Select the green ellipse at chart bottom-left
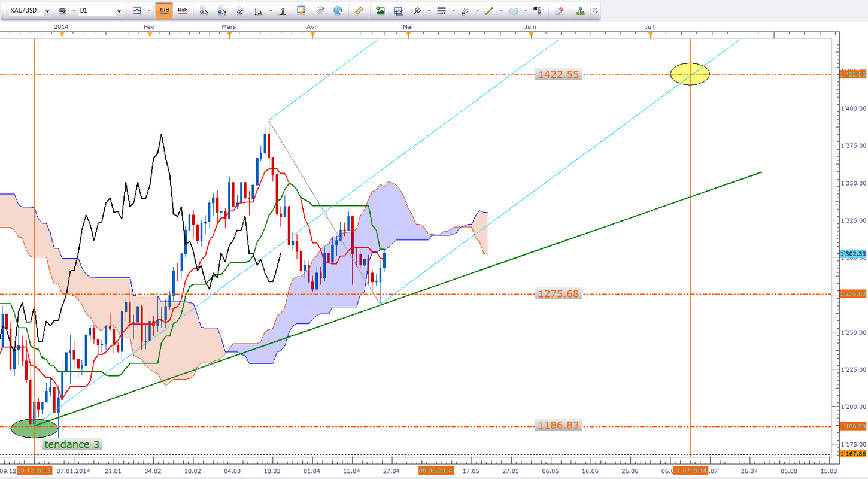 tap(35, 428)
